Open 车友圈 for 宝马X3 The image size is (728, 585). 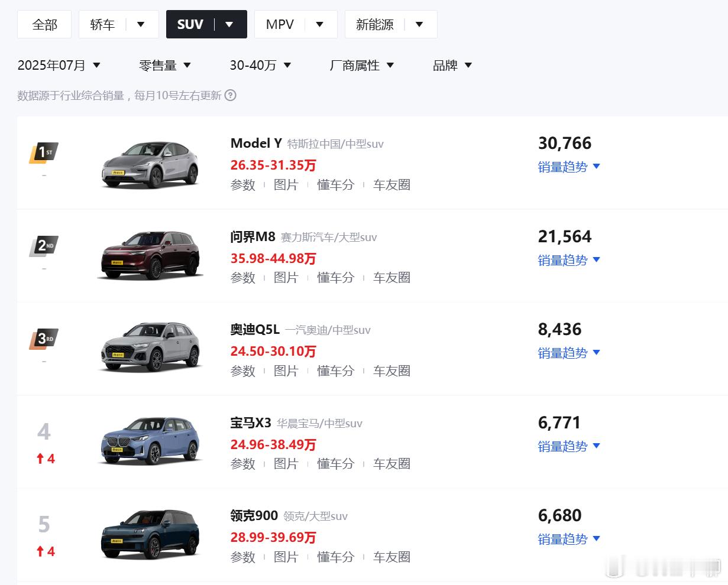(x=391, y=464)
